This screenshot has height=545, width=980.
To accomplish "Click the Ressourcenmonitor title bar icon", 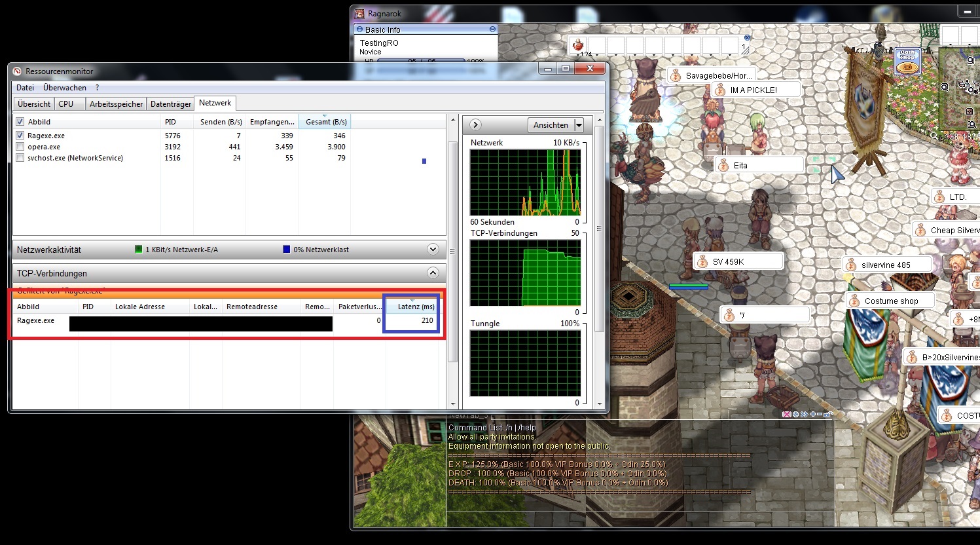I will tap(18, 71).
